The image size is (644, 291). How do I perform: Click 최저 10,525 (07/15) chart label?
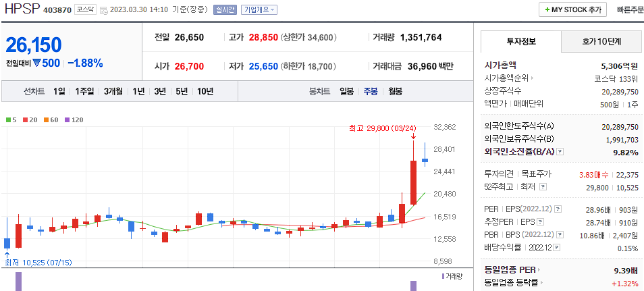point(38,262)
